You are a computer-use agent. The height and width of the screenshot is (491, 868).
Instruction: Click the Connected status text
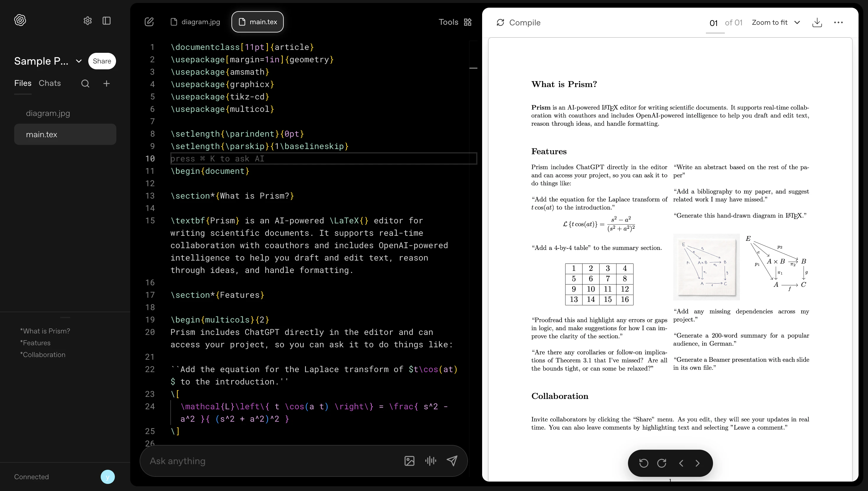click(31, 477)
